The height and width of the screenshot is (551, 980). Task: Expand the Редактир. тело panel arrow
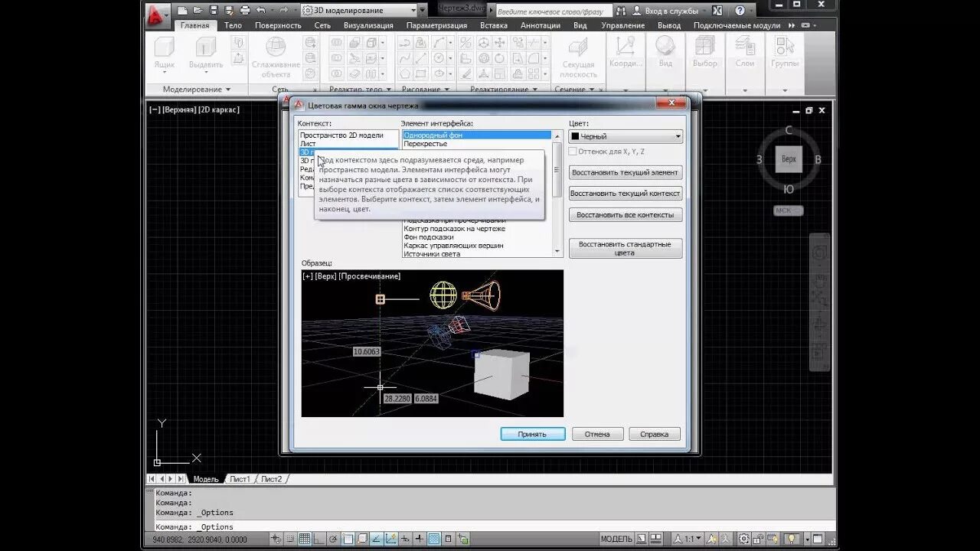387,90
